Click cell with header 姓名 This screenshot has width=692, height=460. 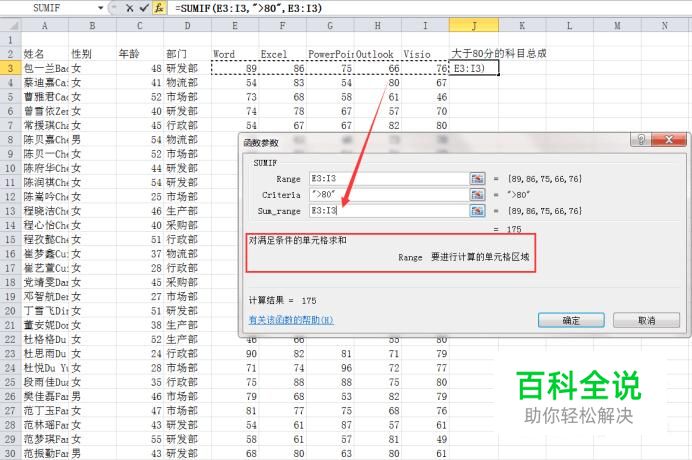pyautogui.click(x=45, y=54)
